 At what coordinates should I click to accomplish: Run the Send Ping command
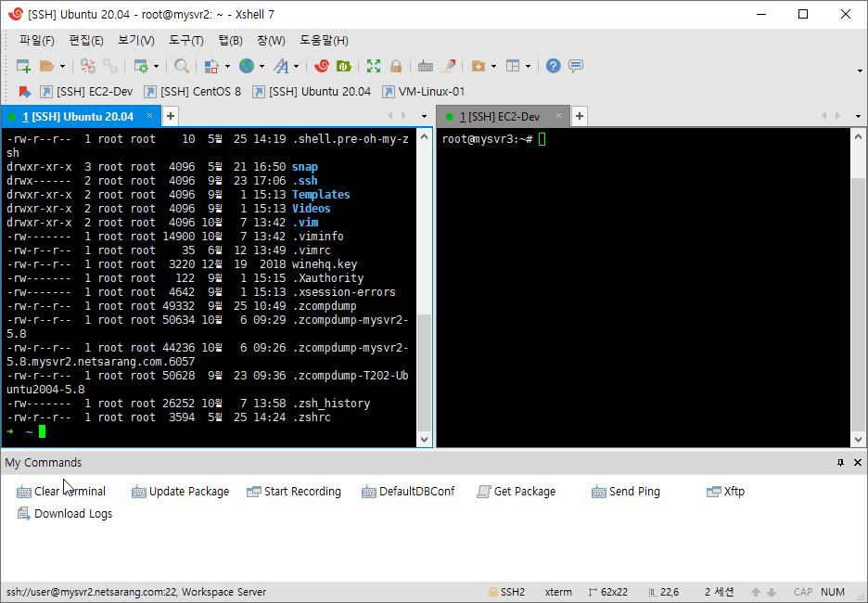pyautogui.click(x=626, y=491)
